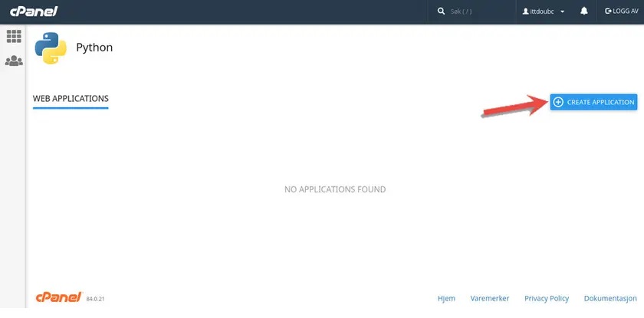Click the plus icon on Create Application
The image size is (644, 318).
pos(558,102)
